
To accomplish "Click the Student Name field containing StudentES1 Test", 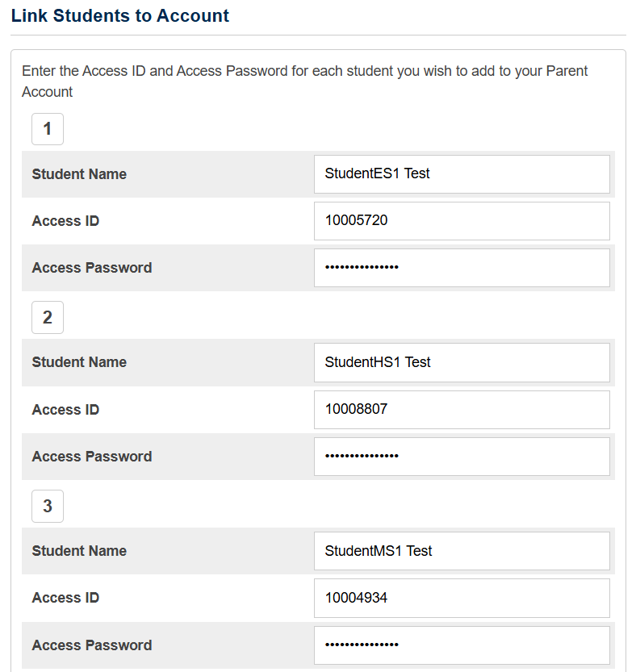I will (461, 174).
